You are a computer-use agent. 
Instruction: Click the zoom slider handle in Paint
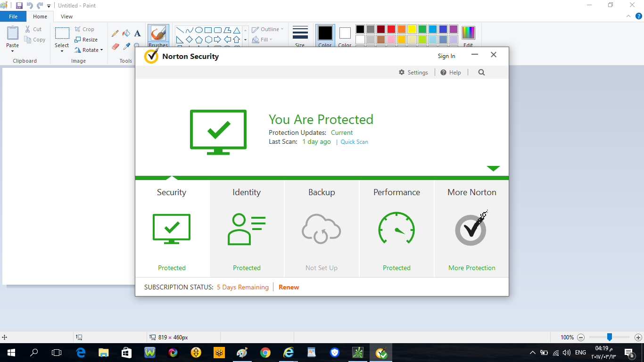click(610, 337)
